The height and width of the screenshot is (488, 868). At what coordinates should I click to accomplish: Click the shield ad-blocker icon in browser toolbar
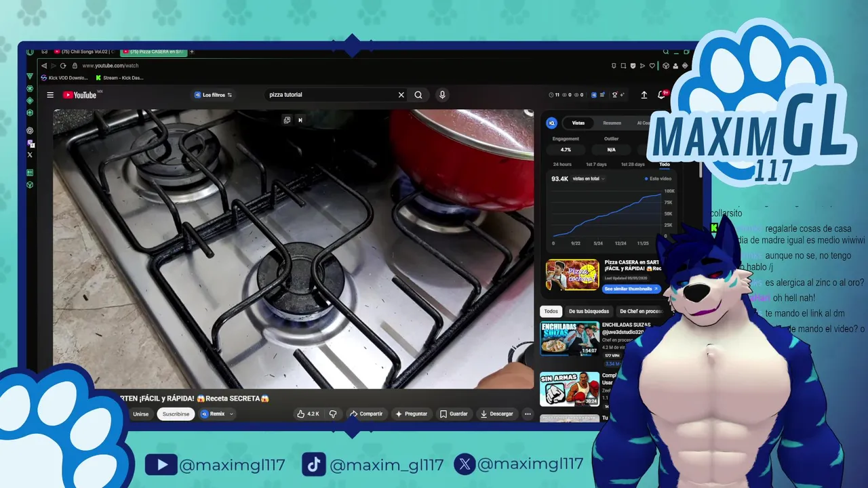pyautogui.click(x=633, y=66)
